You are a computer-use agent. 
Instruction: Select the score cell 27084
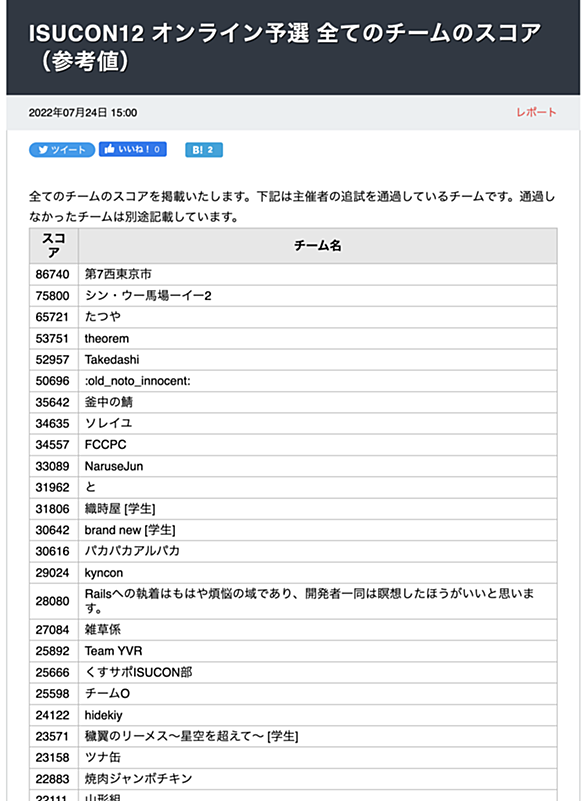(x=54, y=630)
